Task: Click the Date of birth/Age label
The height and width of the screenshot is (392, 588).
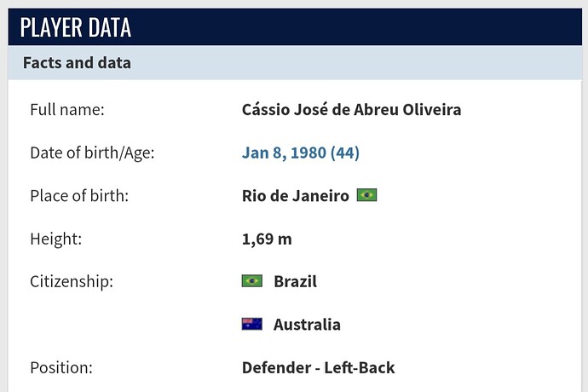Action: (92, 153)
